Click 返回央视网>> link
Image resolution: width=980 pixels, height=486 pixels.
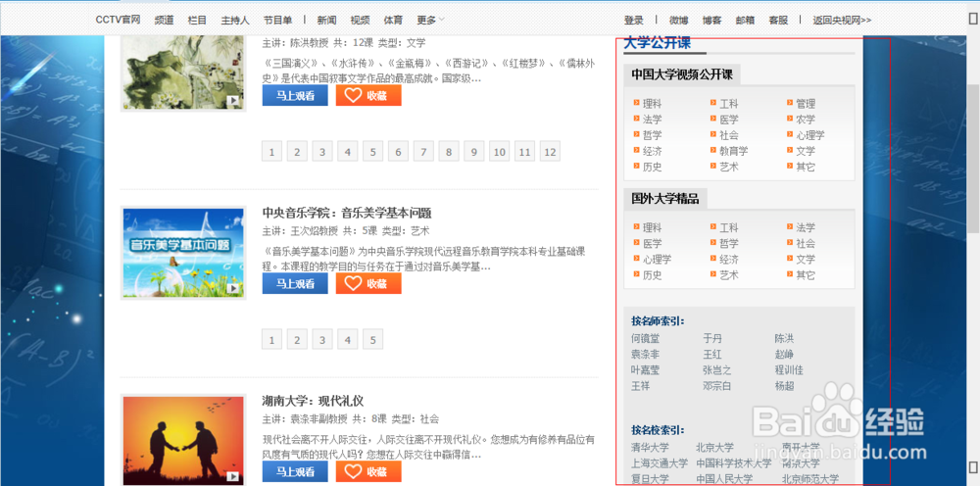[842, 20]
